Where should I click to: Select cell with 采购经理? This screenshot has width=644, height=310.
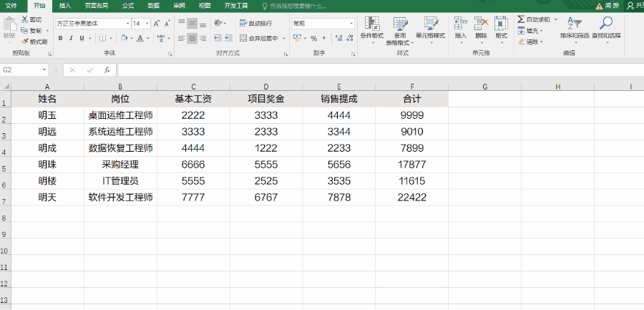[120, 165]
